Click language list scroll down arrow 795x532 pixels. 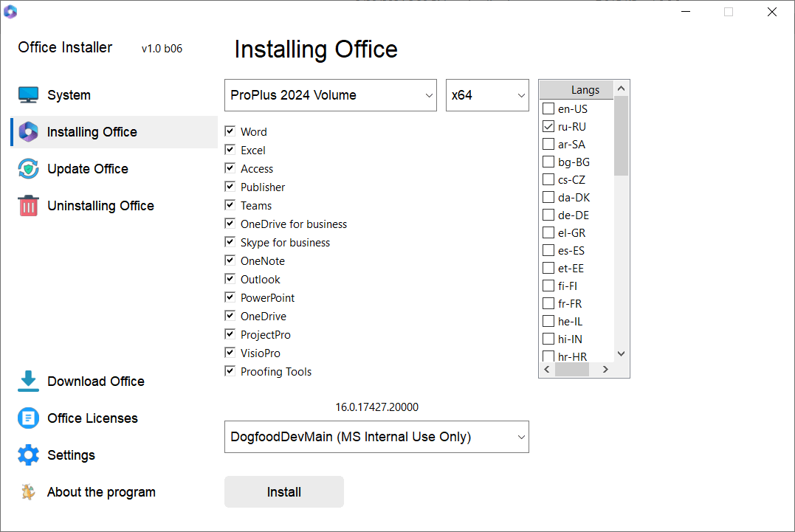tap(621, 353)
